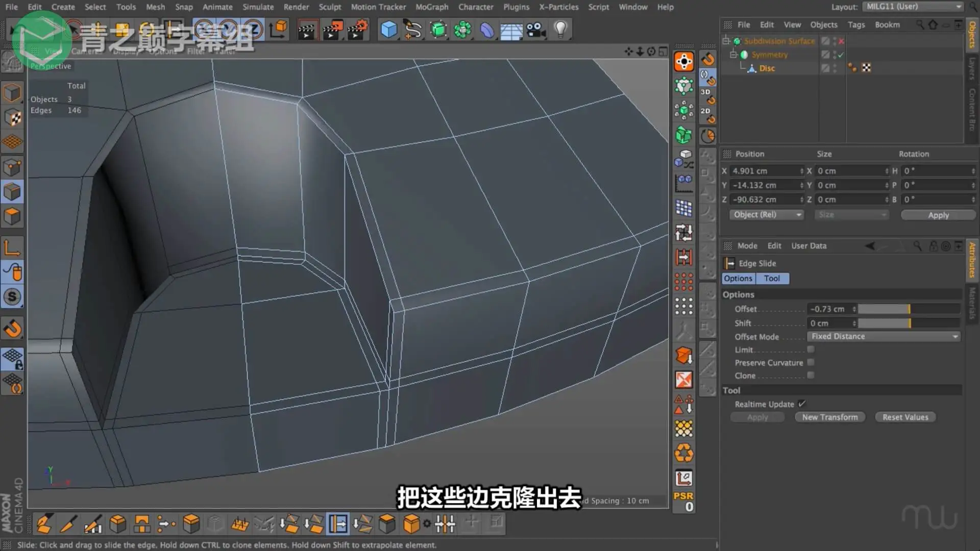Image resolution: width=980 pixels, height=551 pixels.
Task: Render to Picture Viewer
Action: coord(332,30)
